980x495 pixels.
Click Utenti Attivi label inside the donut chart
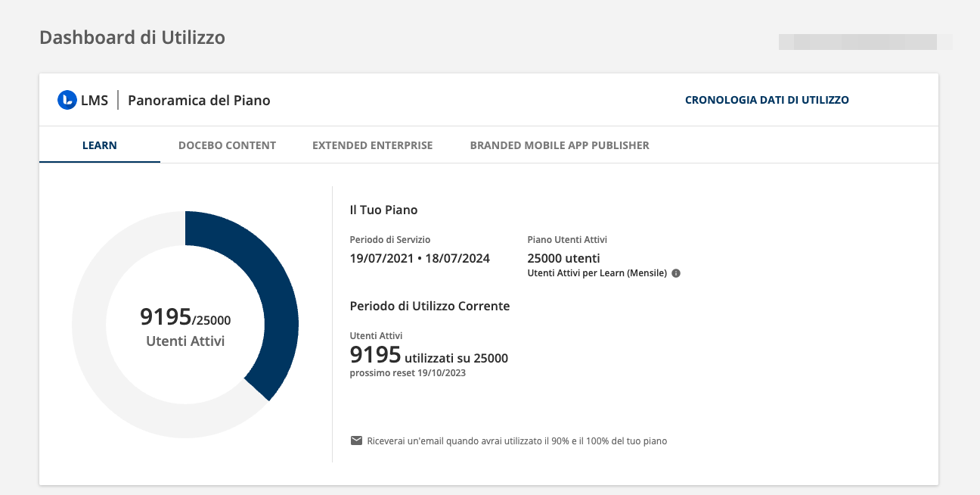coord(185,341)
